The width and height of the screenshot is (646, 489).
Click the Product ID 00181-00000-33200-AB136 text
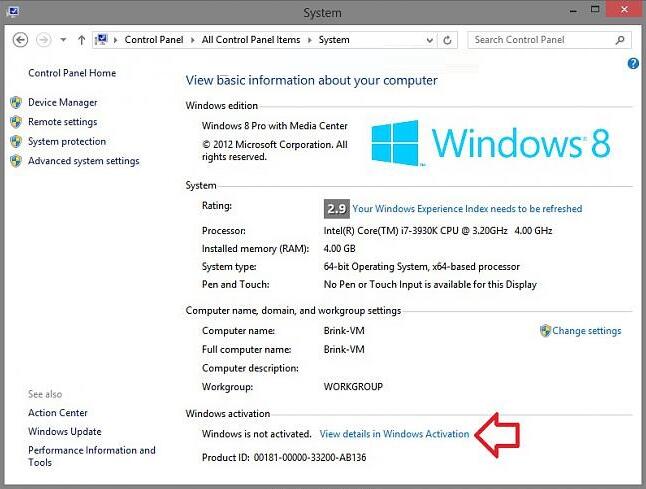click(x=284, y=457)
